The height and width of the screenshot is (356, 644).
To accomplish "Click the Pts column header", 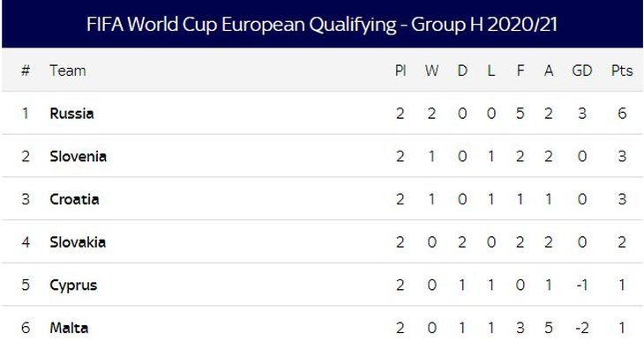I will (x=622, y=70).
